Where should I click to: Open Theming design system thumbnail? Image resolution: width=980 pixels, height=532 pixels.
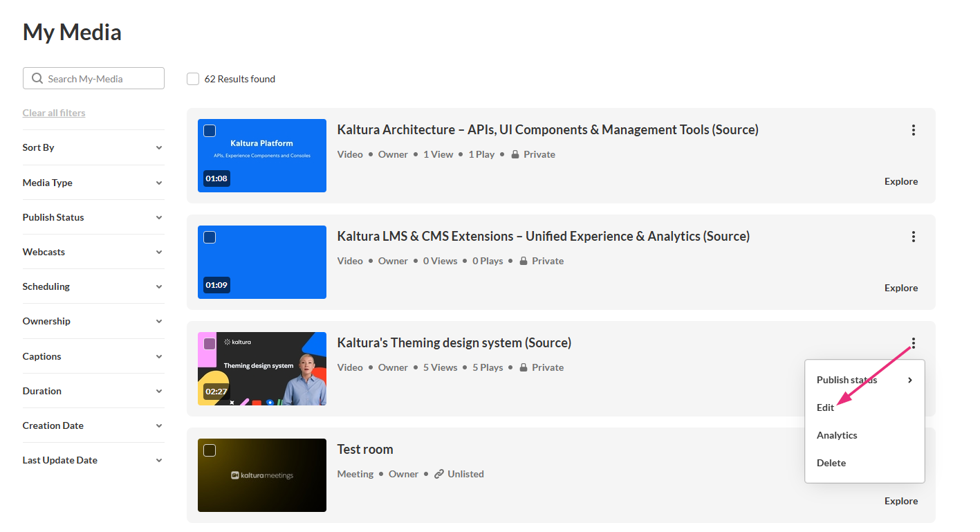click(x=262, y=369)
